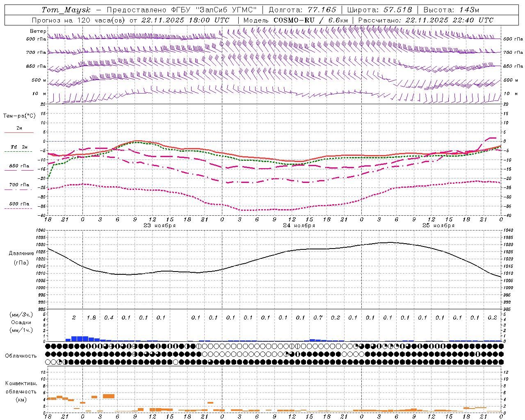This screenshot has height=420, width=525.
Task: Click the pink dashed "500 гПа" temperature legend line
Action: coord(18,209)
